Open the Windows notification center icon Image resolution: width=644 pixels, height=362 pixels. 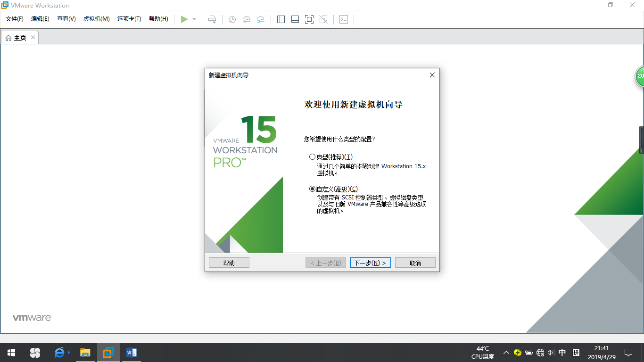628,353
